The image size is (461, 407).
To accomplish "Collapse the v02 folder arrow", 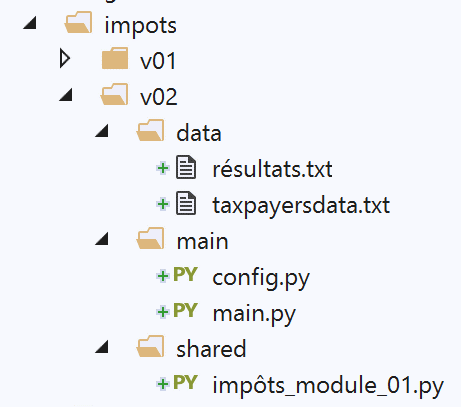I will [66, 95].
